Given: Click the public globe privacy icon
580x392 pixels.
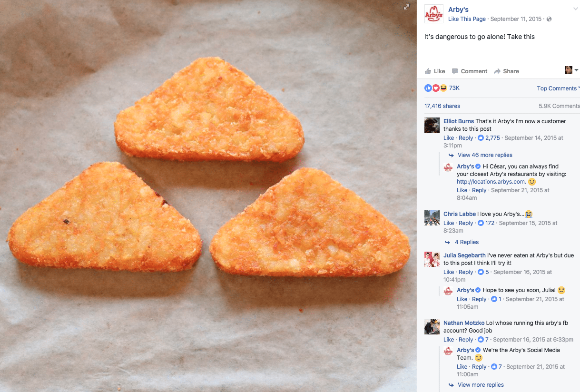Looking at the screenshot, I should point(550,19).
